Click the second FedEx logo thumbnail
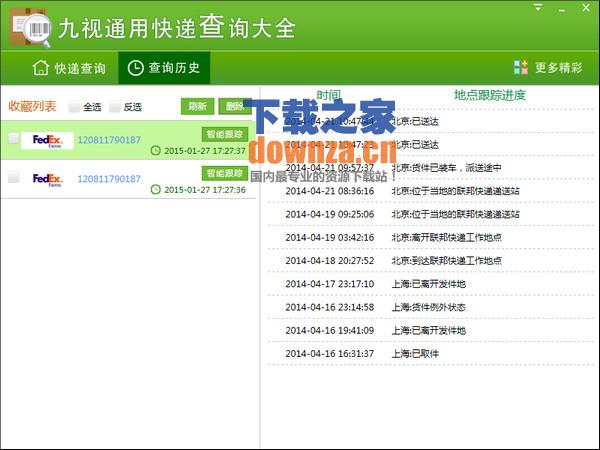The height and width of the screenshot is (450, 600). tap(46, 179)
